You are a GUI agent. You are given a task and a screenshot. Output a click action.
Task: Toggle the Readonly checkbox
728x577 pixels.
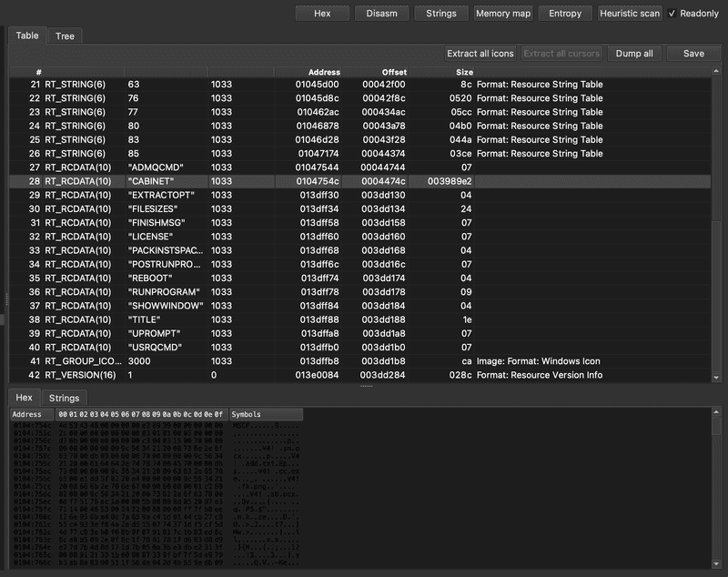(672, 14)
